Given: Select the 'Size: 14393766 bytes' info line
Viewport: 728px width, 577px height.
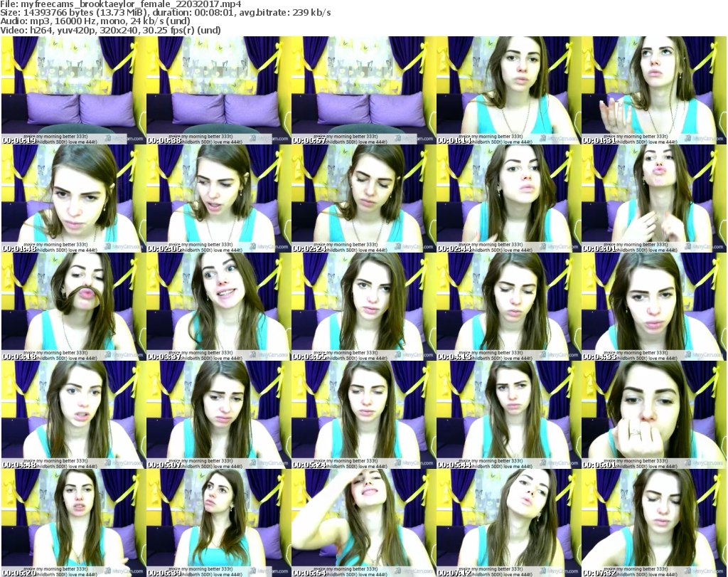Looking at the screenshot, I should coord(165,13).
